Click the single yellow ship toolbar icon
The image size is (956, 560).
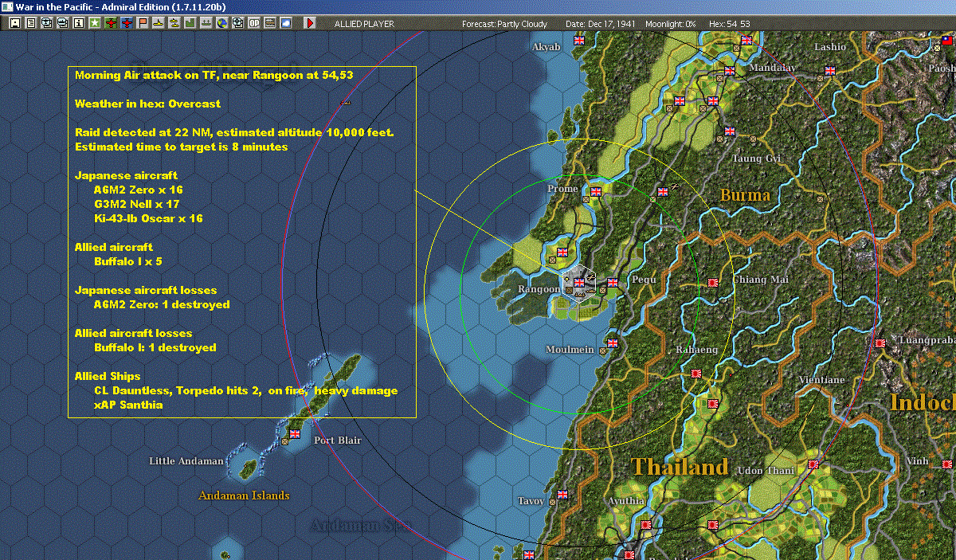pyautogui.click(x=159, y=23)
